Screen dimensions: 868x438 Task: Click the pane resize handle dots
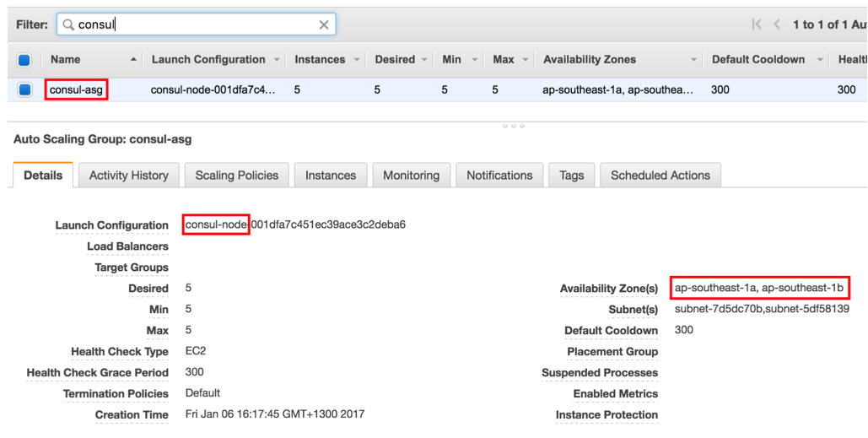coord(513,126)
